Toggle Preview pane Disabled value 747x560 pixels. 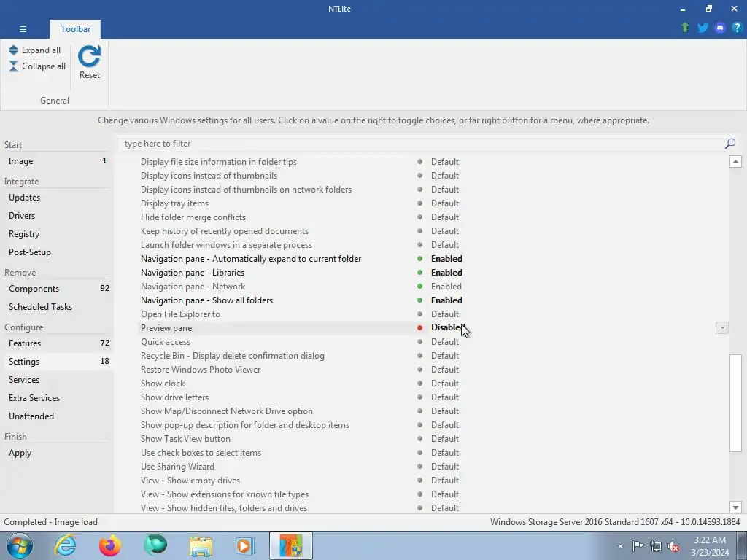coord(446,327)
